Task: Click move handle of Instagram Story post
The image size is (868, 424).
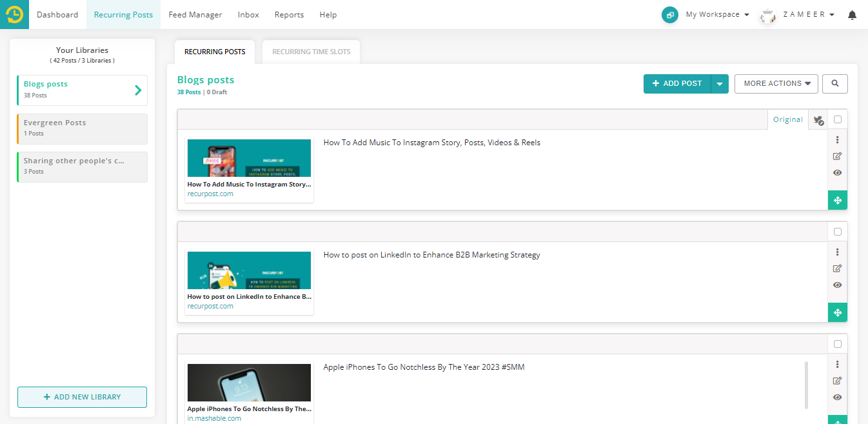Action: point(838,201)
